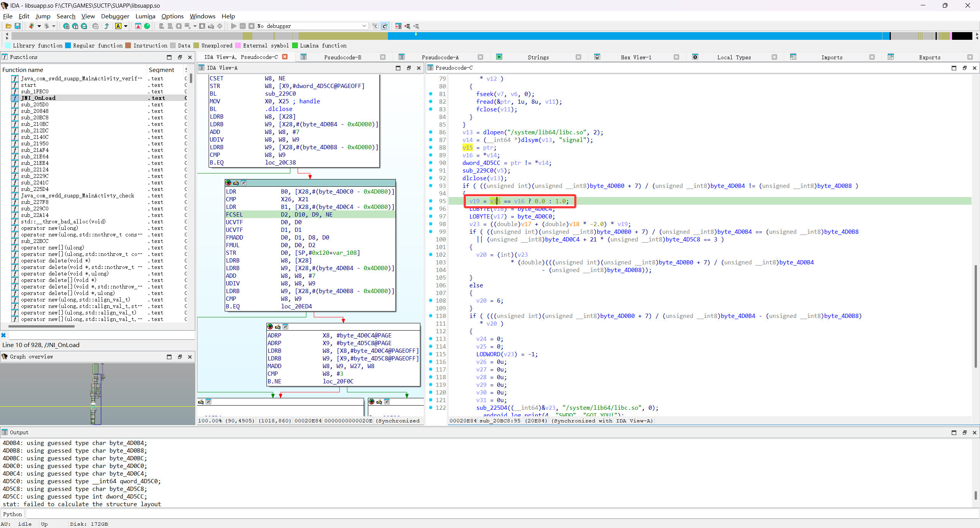
Task: Click the Unexplored olive legend swatch
Action: pyautogui.click(x=196, y=46)
